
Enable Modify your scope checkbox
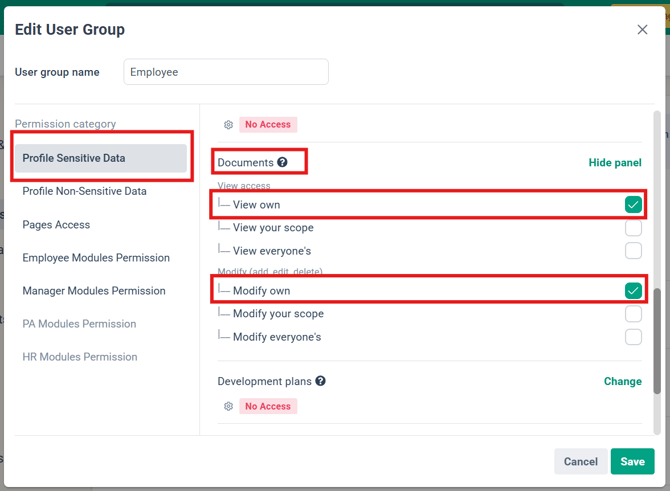pos(633,314)
